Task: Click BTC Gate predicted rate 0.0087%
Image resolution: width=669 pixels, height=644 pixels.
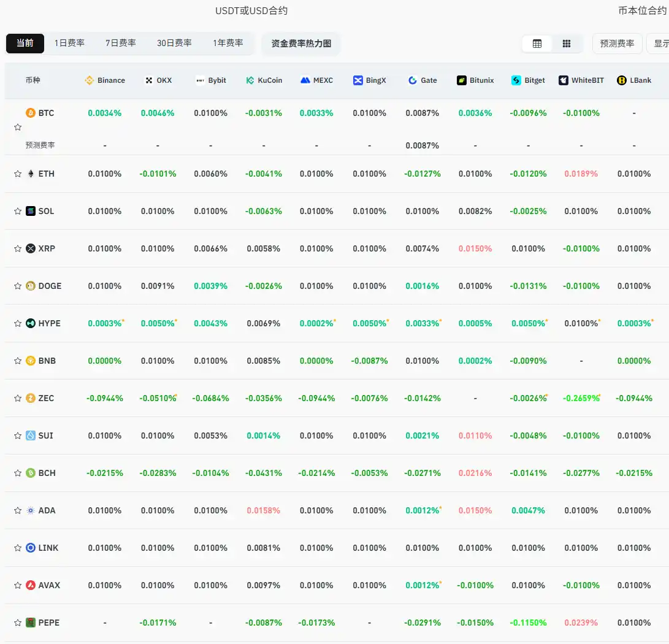Action: point(422,145)
